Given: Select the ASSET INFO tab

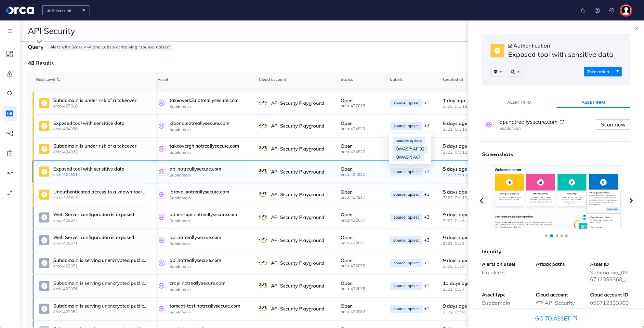Looking at the screenshot, I should pos(593,102).
